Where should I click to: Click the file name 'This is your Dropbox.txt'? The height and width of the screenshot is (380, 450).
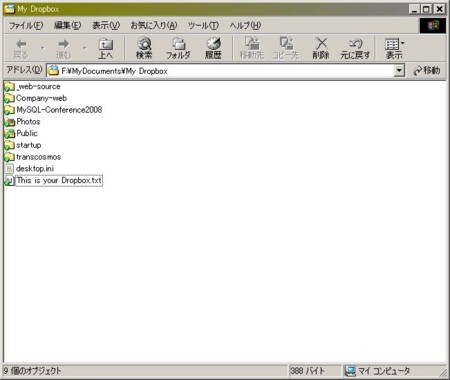(x=59, y=181)
